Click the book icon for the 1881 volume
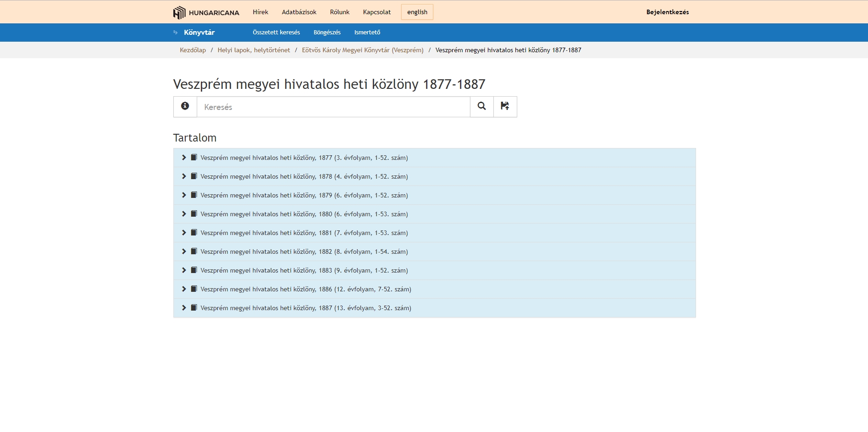This screenshot has width=868, height=432. [194, 233]
